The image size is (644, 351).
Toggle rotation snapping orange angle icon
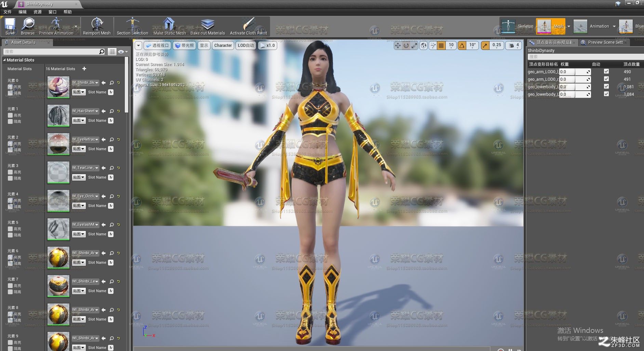(x=462, y=45)
